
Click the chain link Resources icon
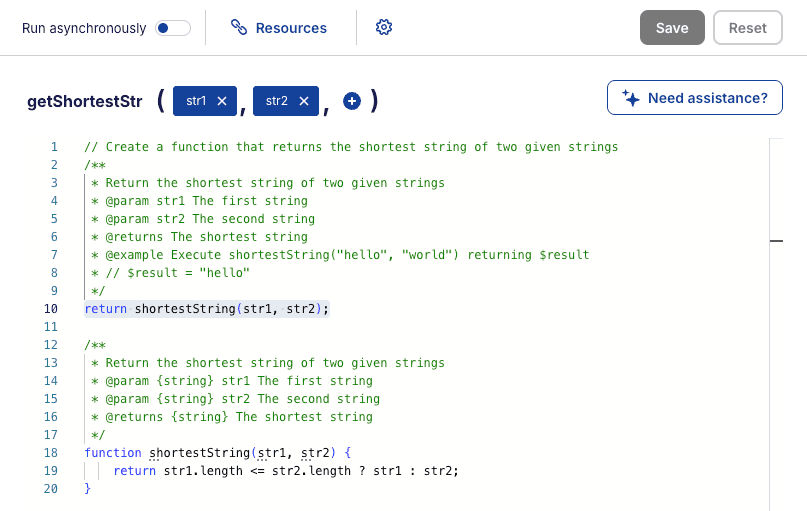pos(239,28)
